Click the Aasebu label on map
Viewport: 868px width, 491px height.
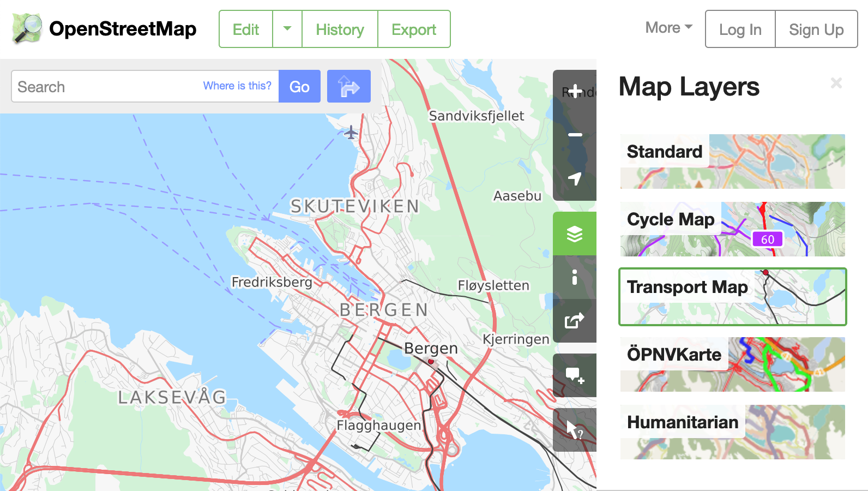517,196
